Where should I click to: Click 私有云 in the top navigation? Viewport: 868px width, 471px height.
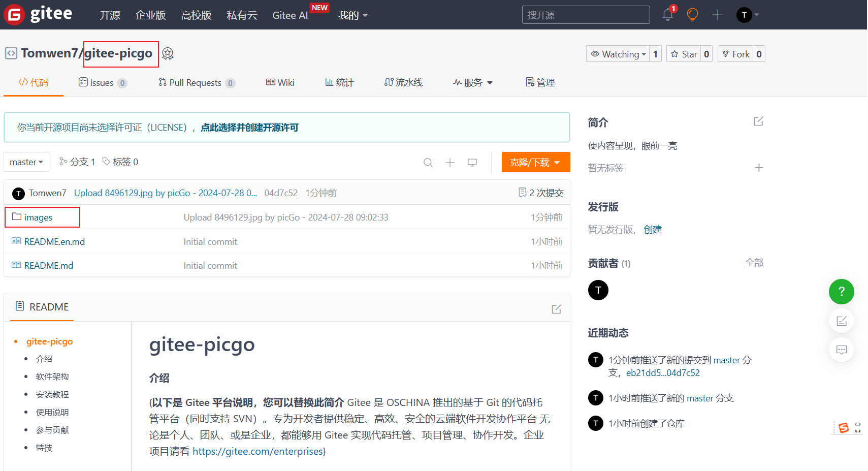click(x=242, y=15)
